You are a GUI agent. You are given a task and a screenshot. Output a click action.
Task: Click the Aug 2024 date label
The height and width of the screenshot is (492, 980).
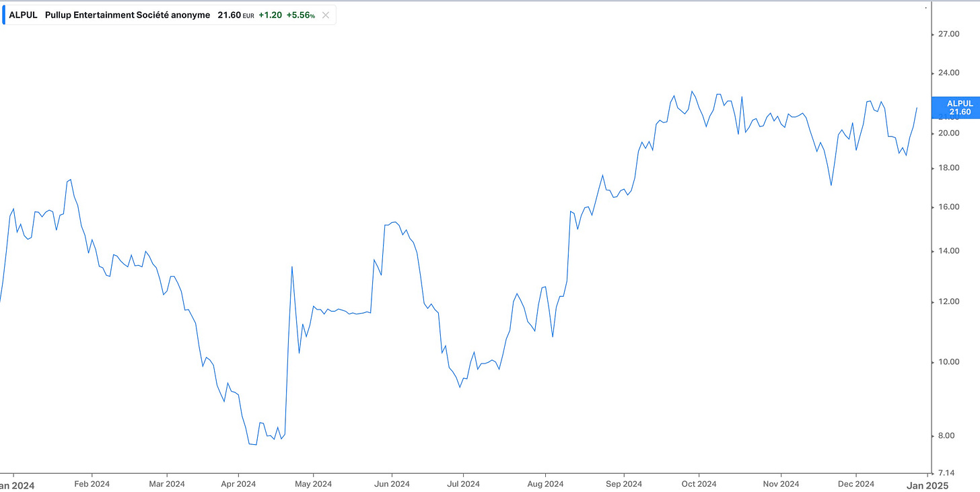tap(545, 484)
